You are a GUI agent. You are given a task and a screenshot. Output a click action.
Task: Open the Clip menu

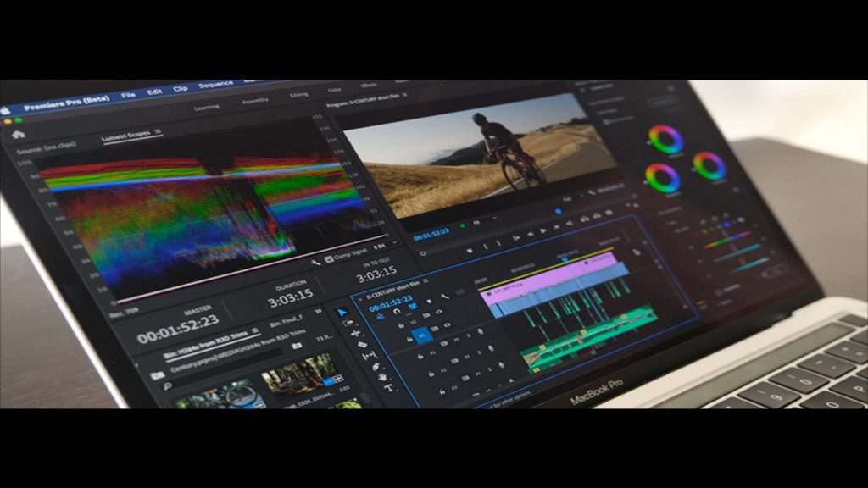tap(181, 88)
